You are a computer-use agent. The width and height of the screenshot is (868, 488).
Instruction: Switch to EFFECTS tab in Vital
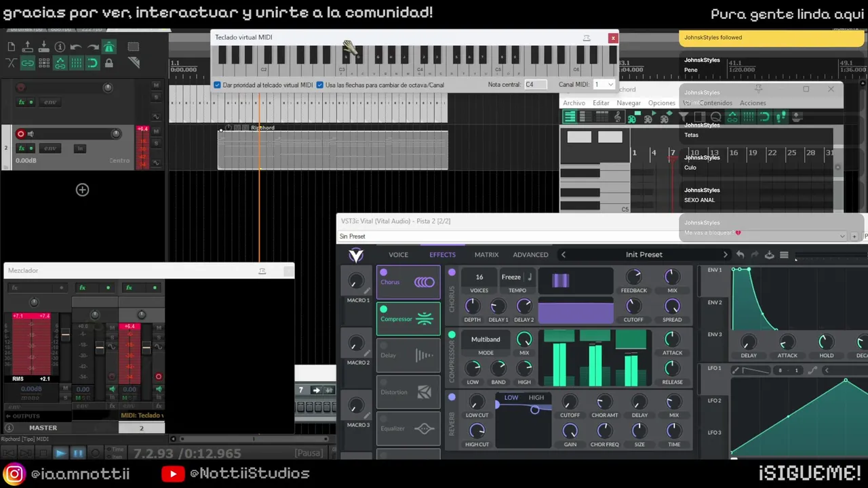click(442, 255)
